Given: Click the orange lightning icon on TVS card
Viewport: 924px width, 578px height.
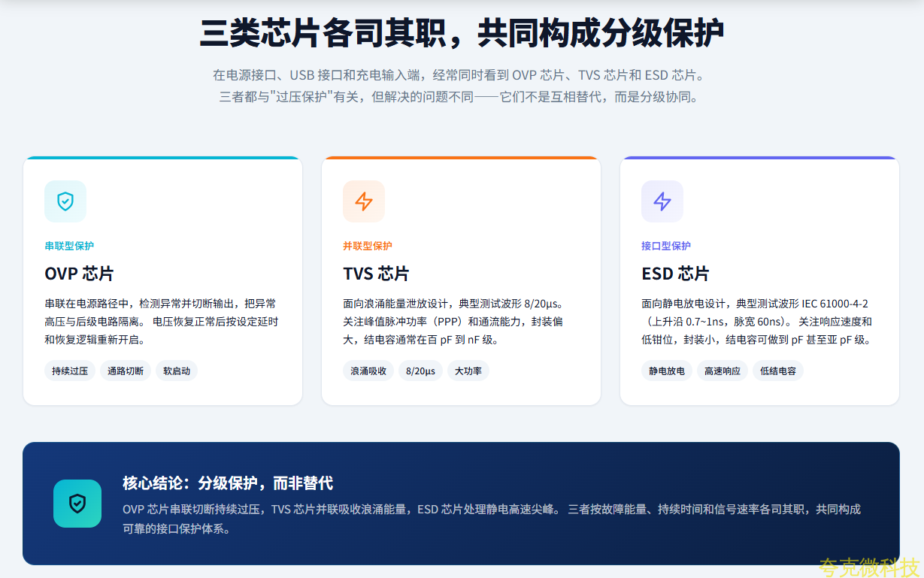Looking at the screenshot, I should (x=364, y=201).
